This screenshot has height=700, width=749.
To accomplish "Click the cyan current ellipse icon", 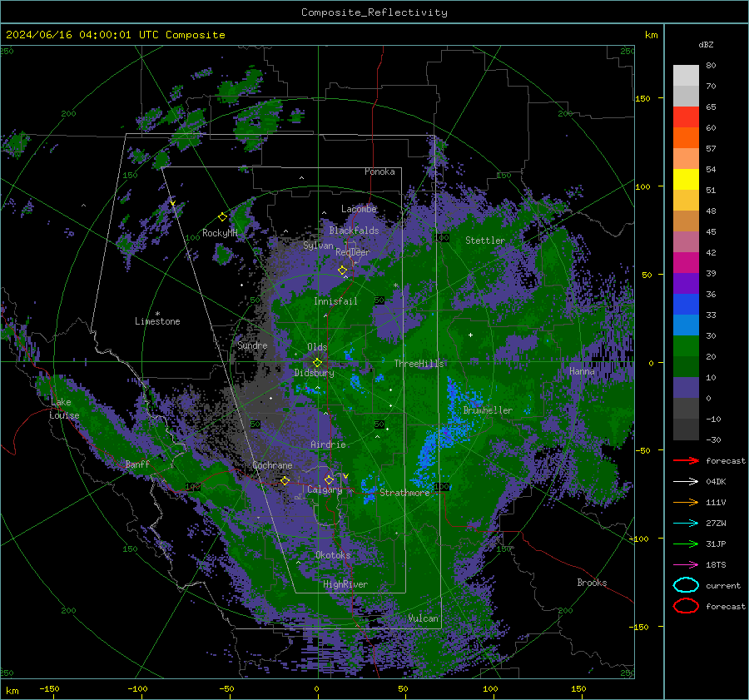I will pyautogui.click(x=686, y=585).
